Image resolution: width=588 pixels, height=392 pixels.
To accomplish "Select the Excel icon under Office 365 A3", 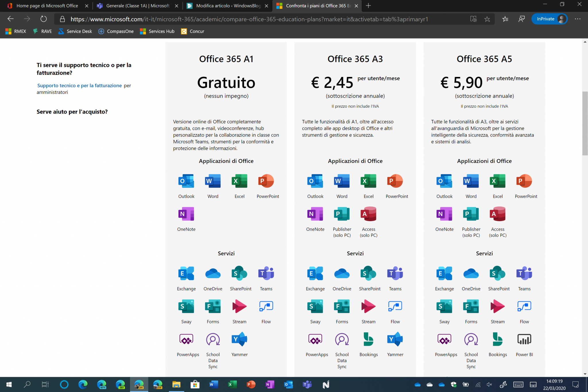I will click(368, 181).
